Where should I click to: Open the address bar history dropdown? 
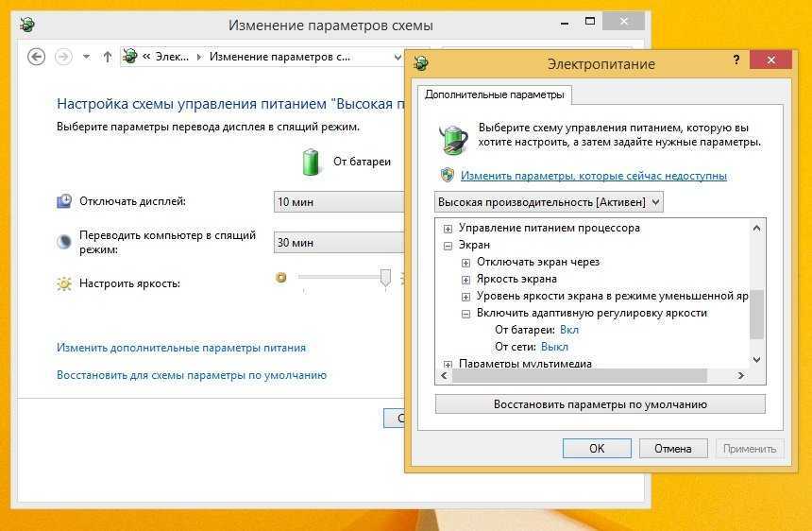tap(398, 57)
